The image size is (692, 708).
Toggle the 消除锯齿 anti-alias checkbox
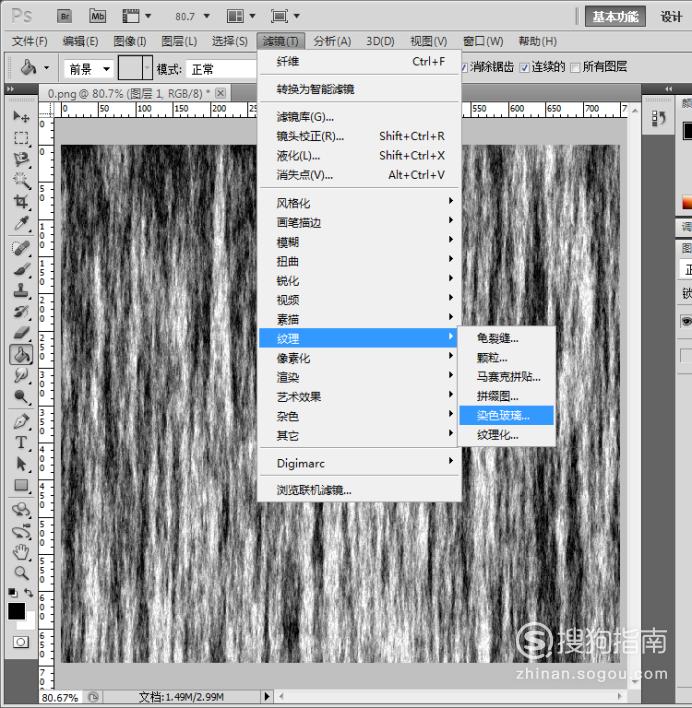[x=464, y=68]
